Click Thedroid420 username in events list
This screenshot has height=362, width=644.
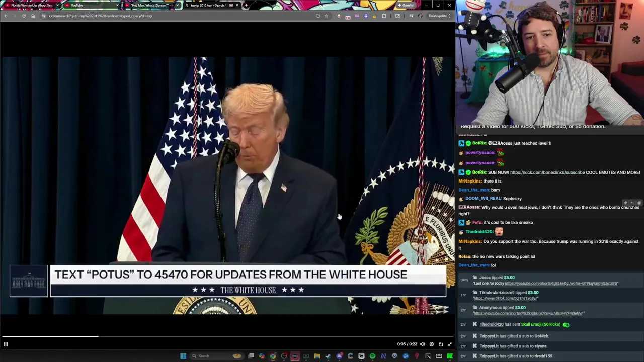pos(492,324)
